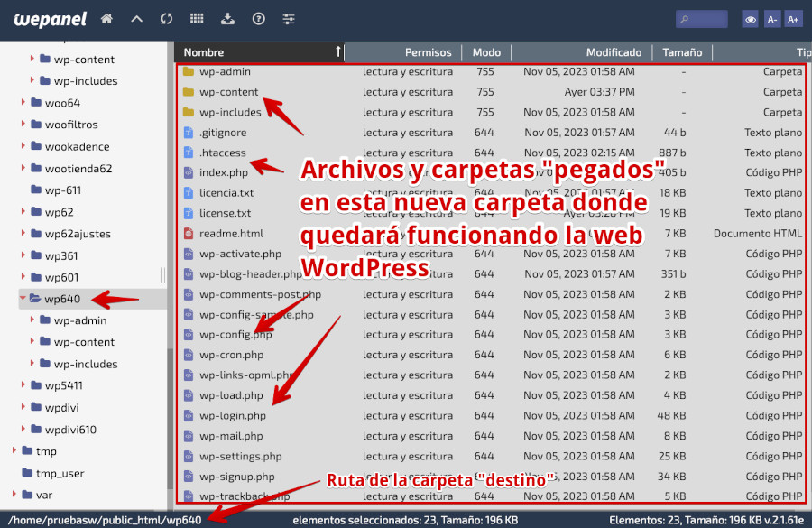Select license.txt file icon
The height and width of the screenshot is (528, 812).
pyautogui.click(x=189, y=213)
